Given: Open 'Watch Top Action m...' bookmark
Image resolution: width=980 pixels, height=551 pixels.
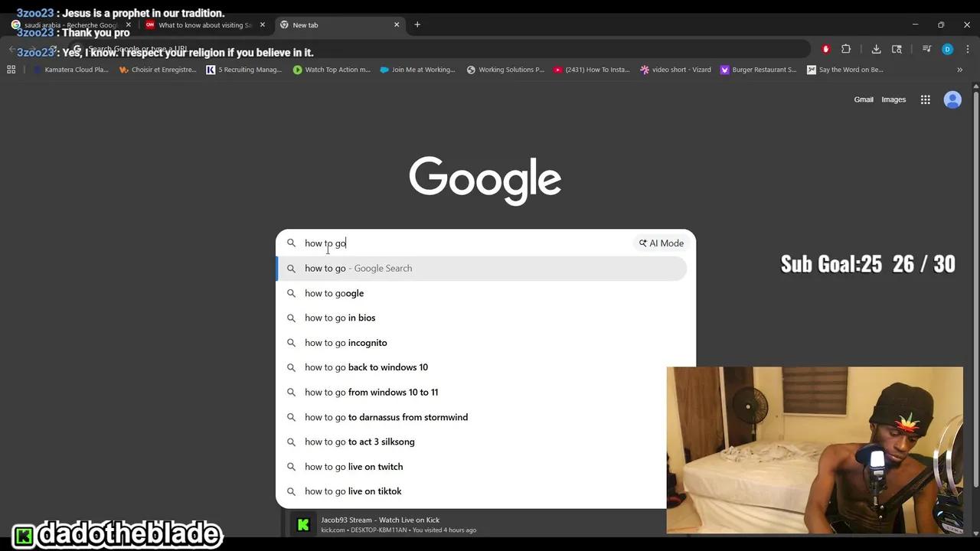Looking at the screenshot, I should [x=332, y=70].
